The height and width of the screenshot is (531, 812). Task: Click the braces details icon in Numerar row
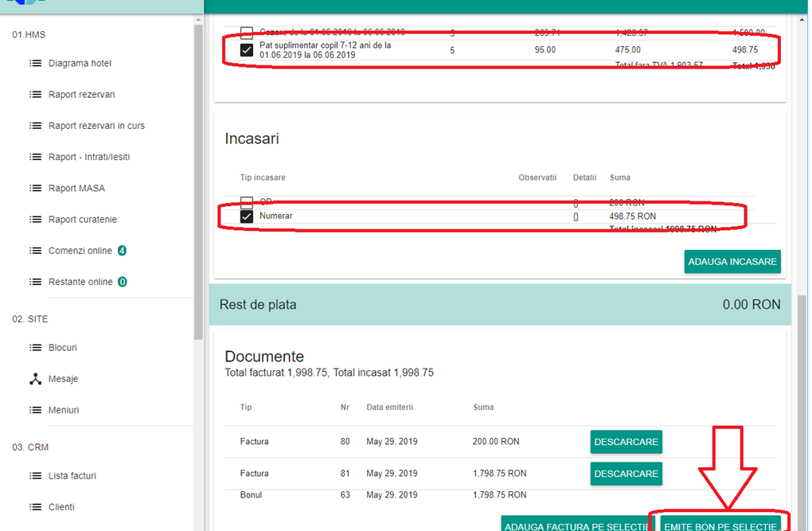[576, 217]
